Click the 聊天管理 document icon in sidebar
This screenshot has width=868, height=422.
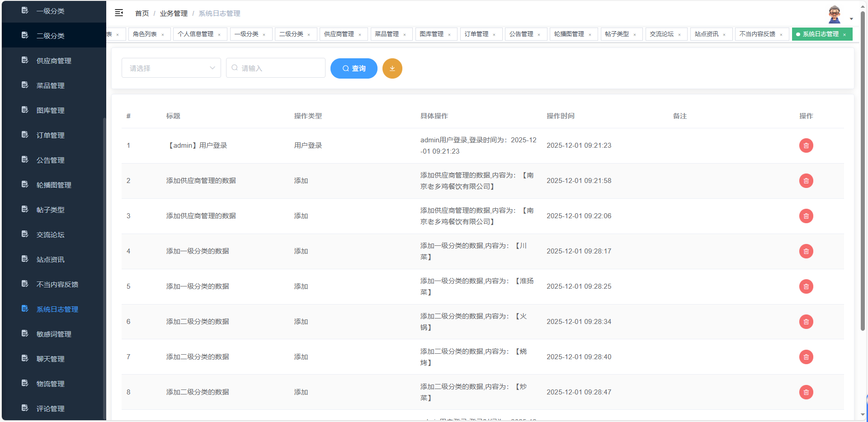point(24,358)
